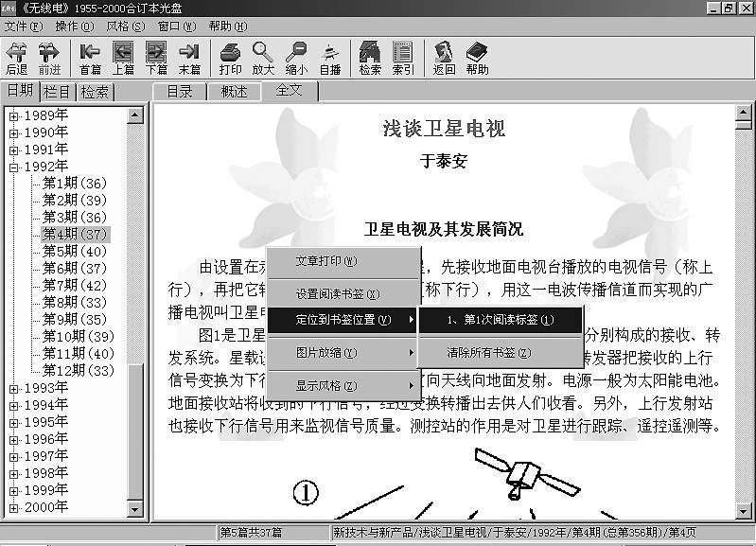Expand the 1998年 tree node
Screen dimensions: 756x546
coord(13,474)
